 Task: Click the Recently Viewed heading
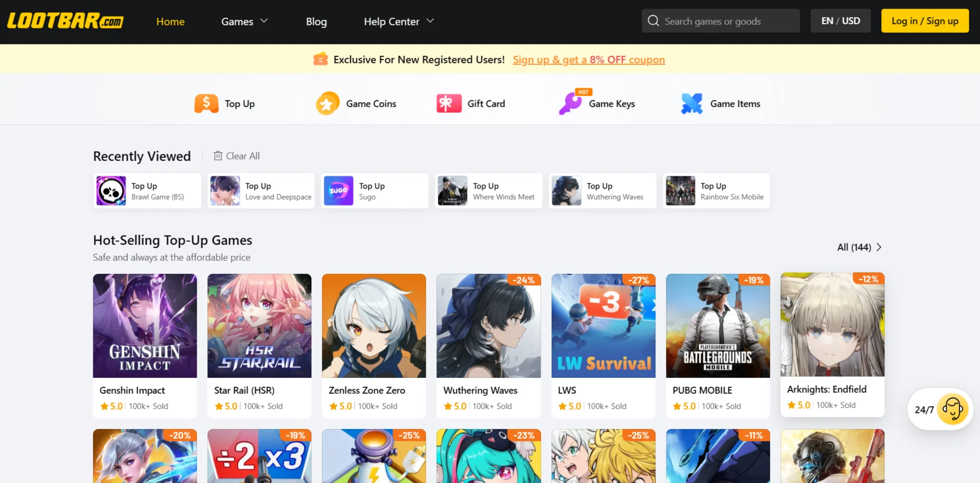[x=142, y=156]
